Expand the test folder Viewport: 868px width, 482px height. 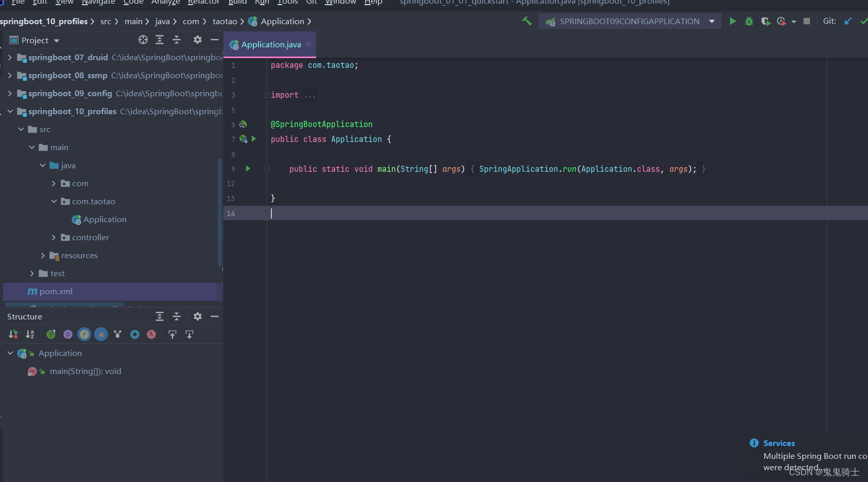coord(32,273)
